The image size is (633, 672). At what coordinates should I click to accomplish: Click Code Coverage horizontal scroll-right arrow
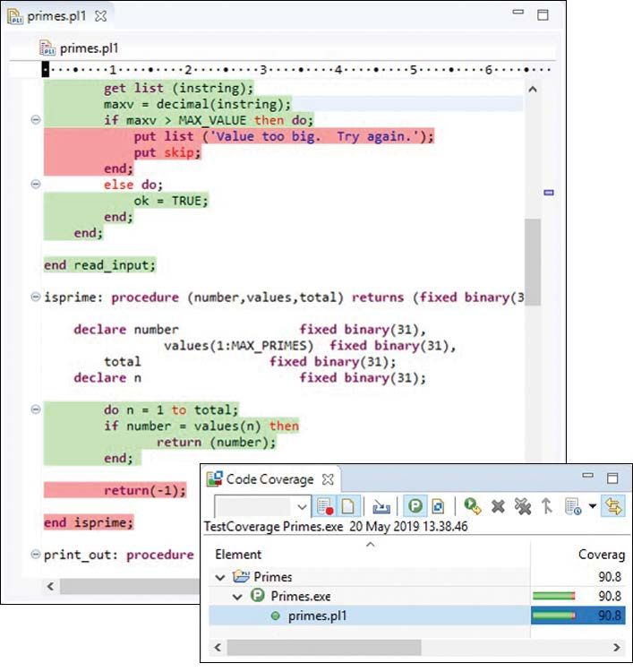[617, 647]
